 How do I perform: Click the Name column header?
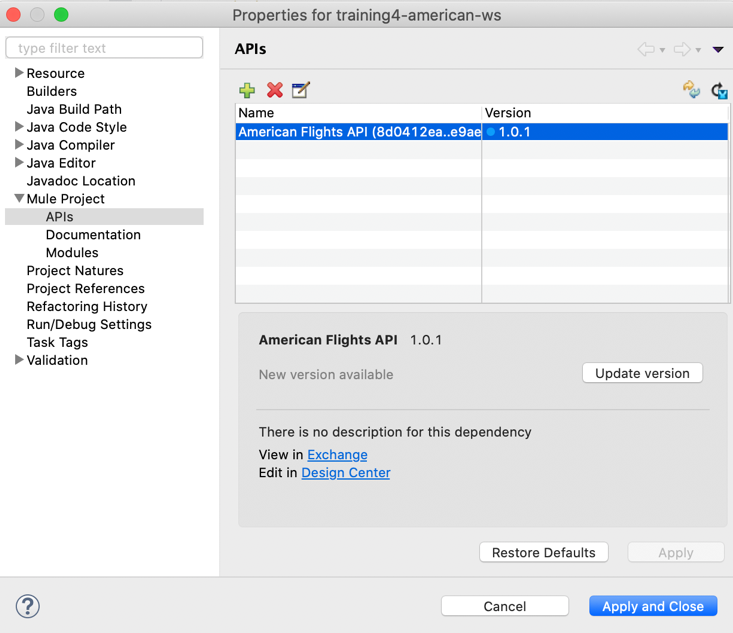point(359,113)
